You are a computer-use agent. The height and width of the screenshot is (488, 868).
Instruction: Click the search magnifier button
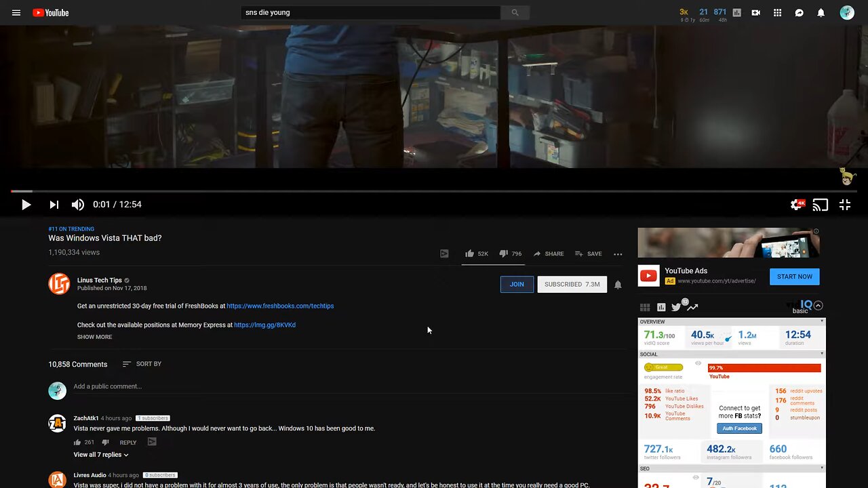click(515, 12)
